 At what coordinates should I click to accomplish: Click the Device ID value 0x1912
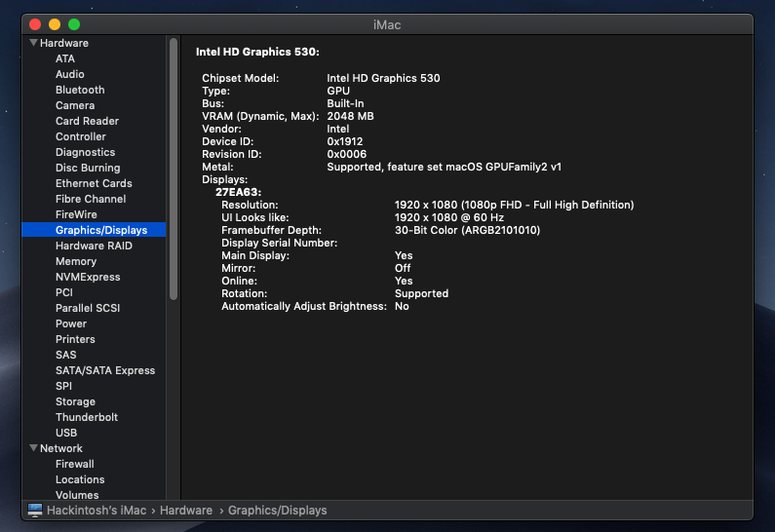pyautogui.click(x=345, y=141)
